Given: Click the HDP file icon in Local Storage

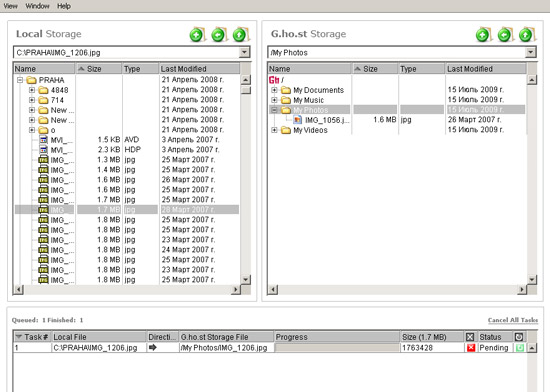Looking at the screenshot, I should tap(43, 150).
